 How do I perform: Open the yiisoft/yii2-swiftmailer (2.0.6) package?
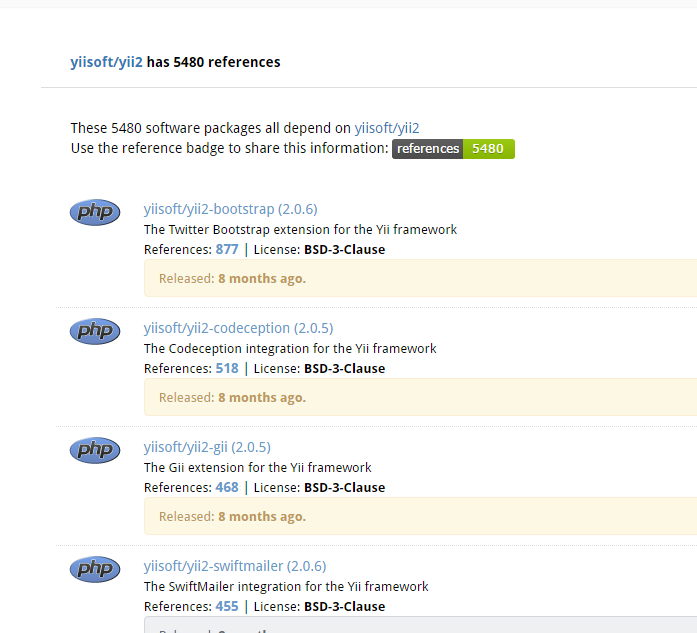click(x=235, y=566)
